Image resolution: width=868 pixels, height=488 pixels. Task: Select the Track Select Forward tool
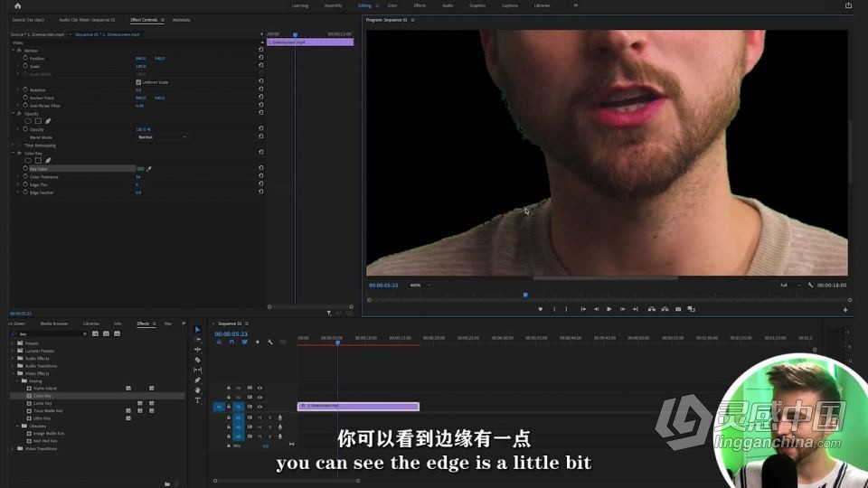(198, 340)
